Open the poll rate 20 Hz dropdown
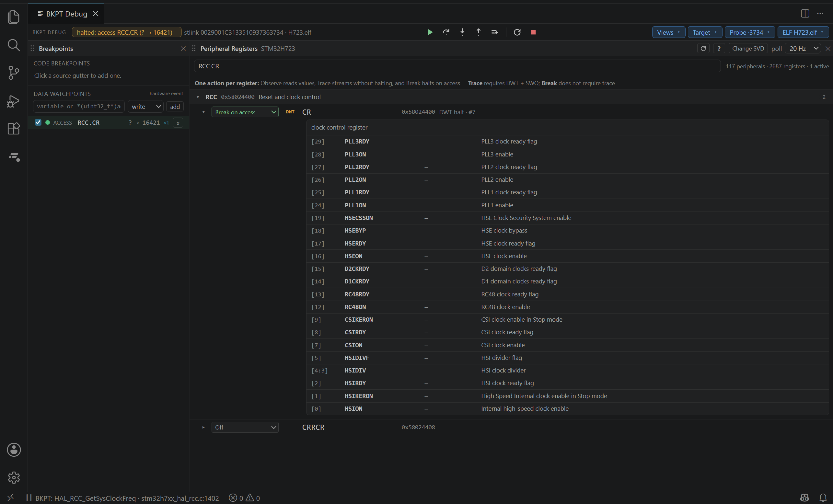The height and width of the screenshot is (504, 833). (x=803, y=48)
